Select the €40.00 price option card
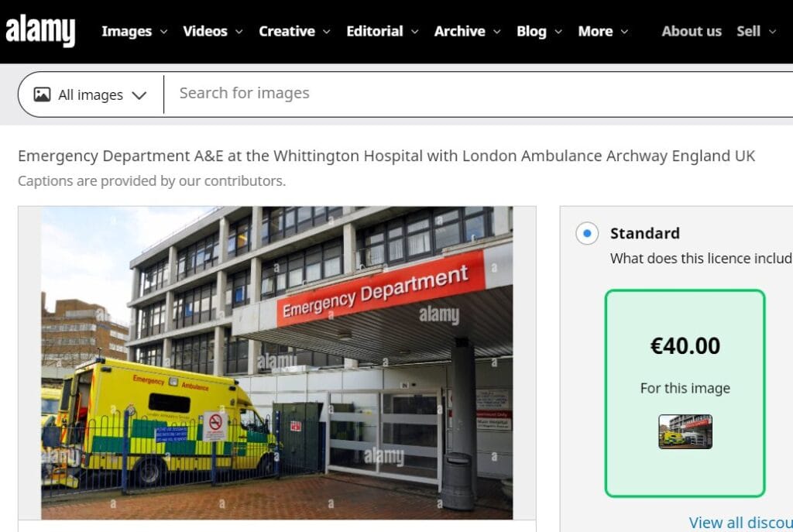 point(685,393)
